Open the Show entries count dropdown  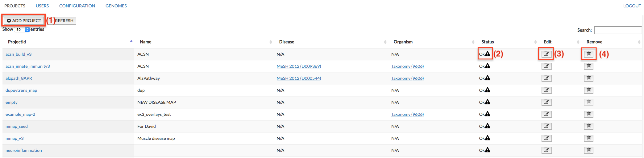pyautogui.click(x=22, y=30)
